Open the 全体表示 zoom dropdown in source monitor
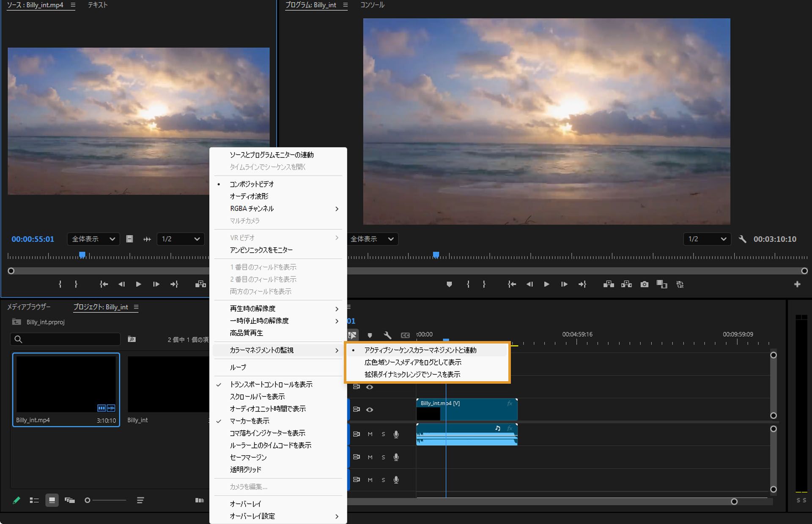This screenshot has height=524, width=812. (93, 239)
